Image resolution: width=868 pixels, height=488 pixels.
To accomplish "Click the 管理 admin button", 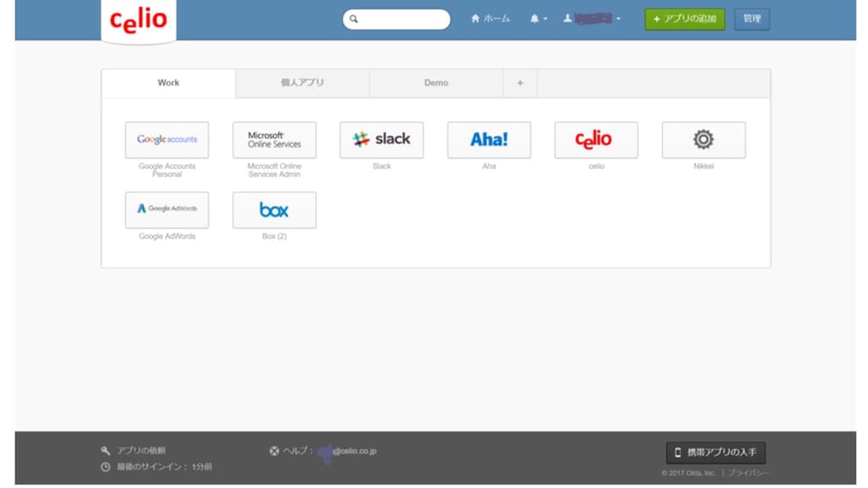I will (x=752, y=19).
